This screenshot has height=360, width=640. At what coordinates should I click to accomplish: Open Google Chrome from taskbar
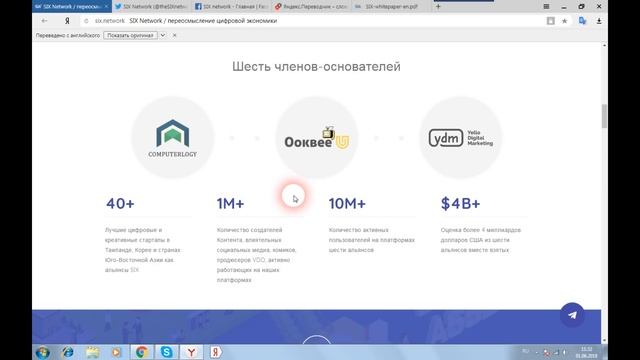tap(142, 352)
